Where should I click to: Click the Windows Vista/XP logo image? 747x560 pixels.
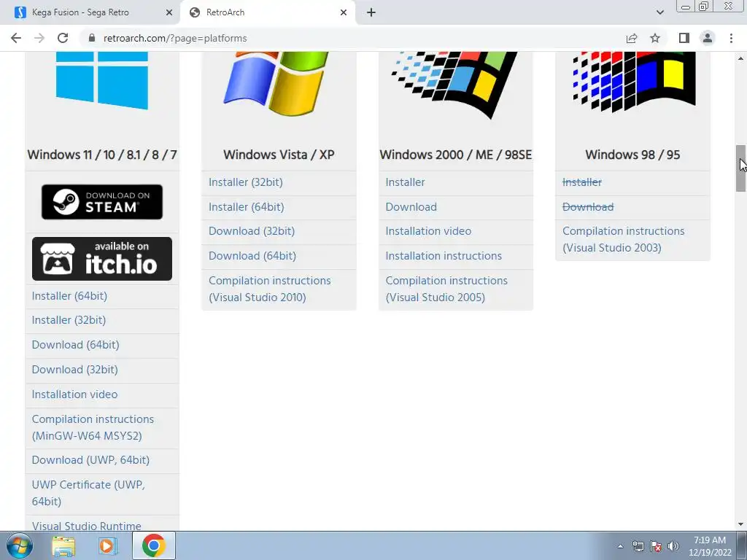point(276,83)
